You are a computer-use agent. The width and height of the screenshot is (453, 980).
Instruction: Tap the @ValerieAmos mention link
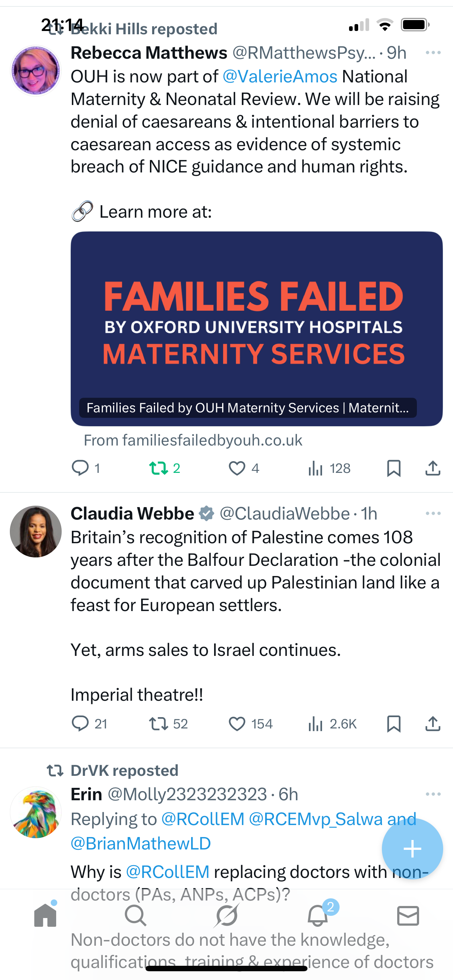click(280, 77)
